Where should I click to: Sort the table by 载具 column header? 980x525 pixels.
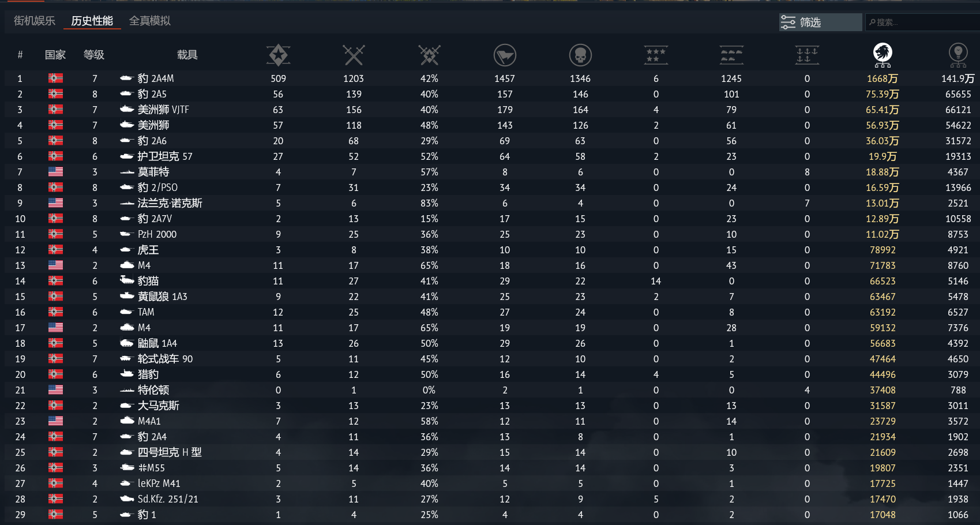(x=187, y=55)
